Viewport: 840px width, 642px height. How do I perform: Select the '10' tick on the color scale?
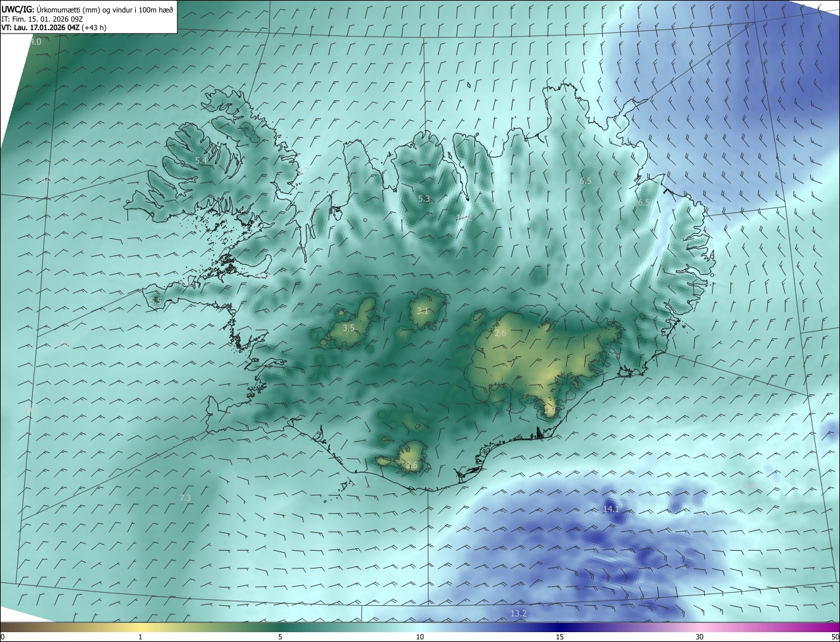[420, 637]
